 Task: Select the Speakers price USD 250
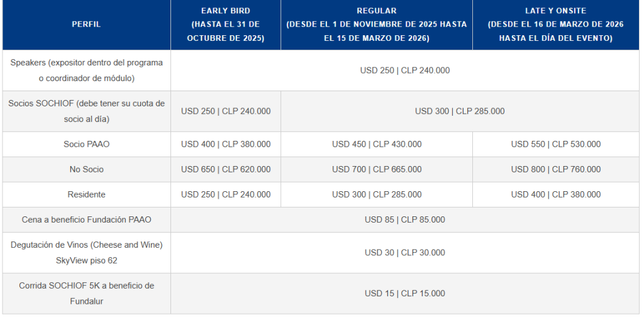(x=405, y=70)
